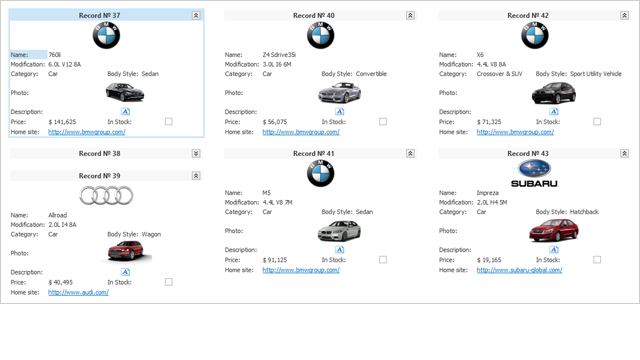This screenshot has width=640, height=360.
Task: Select the Record № 38 header
Action: [106, 153]
